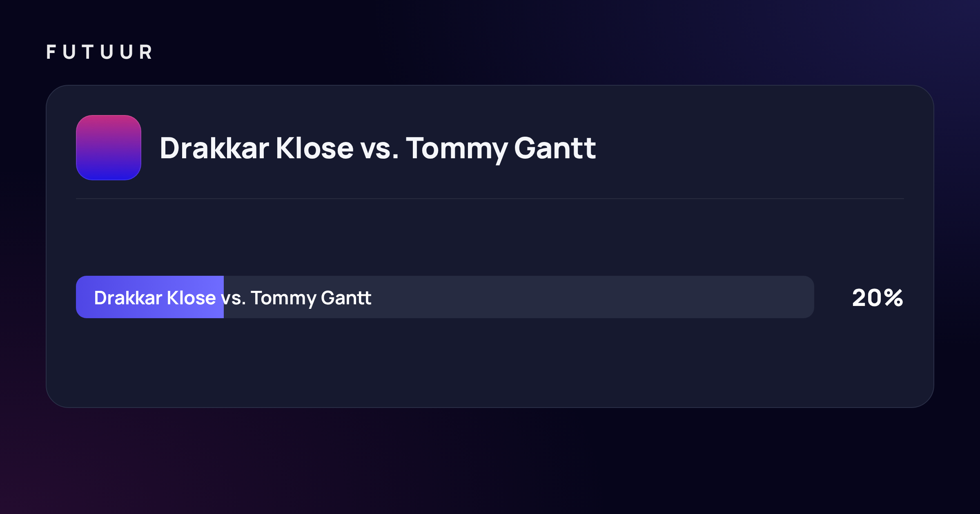Click the vs. text in the heading
The width and height of the screenshot is (980, 514).
(x=379, y=148)
